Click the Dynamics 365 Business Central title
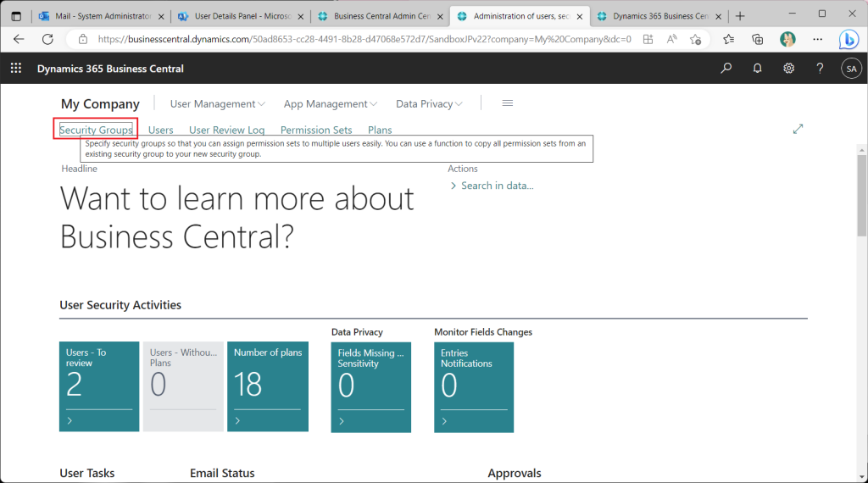This screenshot has height=483, width=868. click(x=110, y=69)
